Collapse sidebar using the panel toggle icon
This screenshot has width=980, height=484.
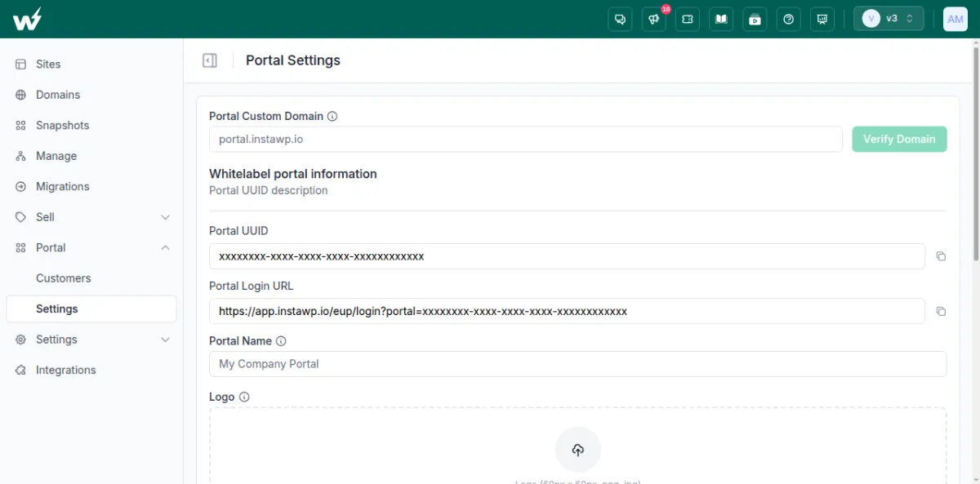pyautogui.click(x=210, y=60)
